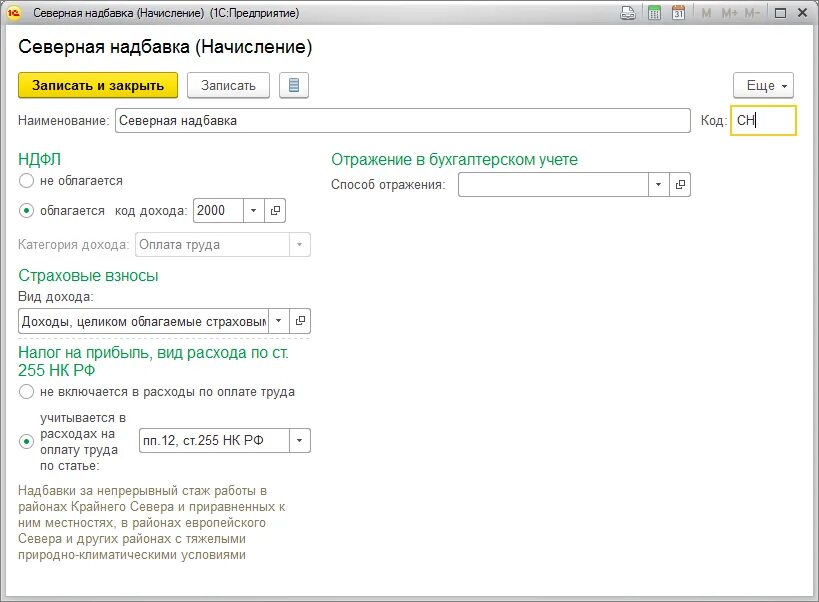Open the Способ отражения record with open icon
The image size is (819, 602).
[x=680, y=184]
